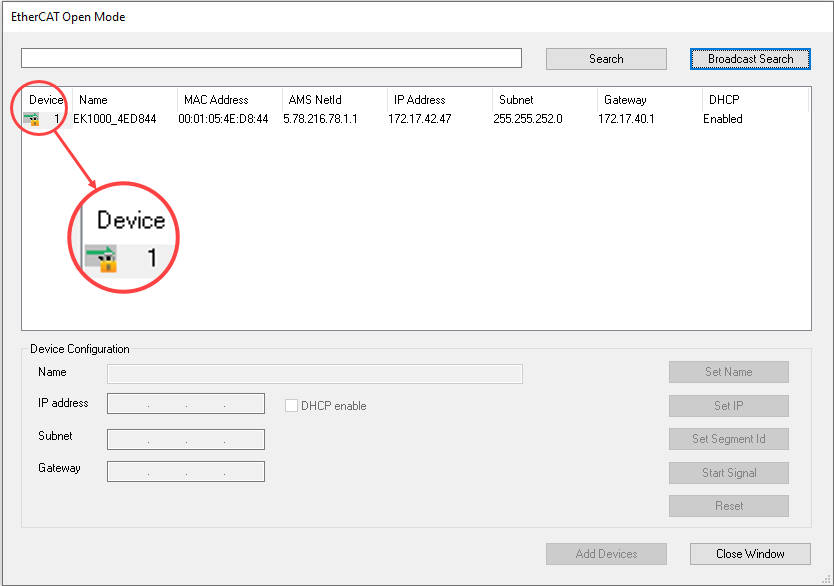Click the Start Signal button
The height and width of the screenshot is (586, 834).
point(729,473)
